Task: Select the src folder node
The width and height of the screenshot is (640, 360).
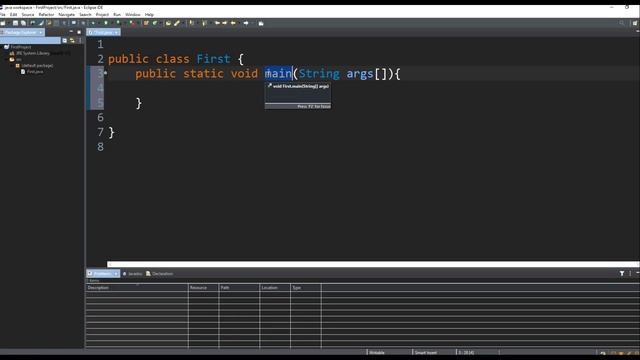Action: 16,59
